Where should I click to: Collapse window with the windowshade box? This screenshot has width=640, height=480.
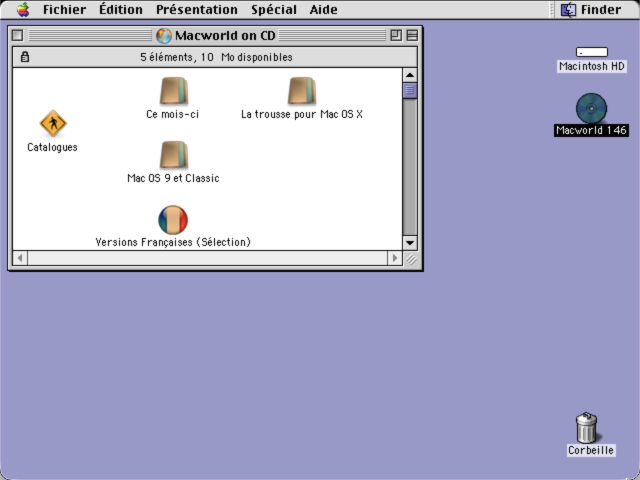412,36
